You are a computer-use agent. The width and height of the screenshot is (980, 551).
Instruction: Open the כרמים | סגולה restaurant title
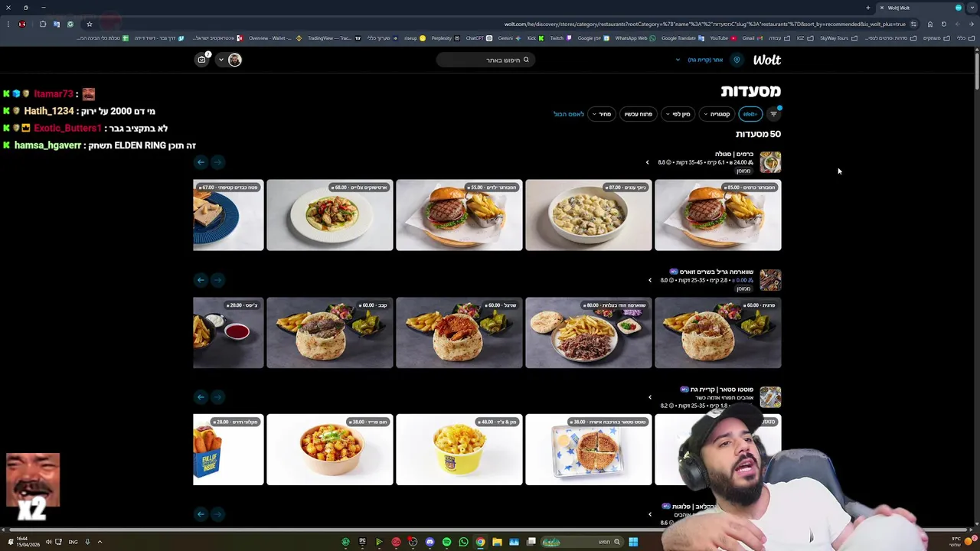tap(734, 154)
